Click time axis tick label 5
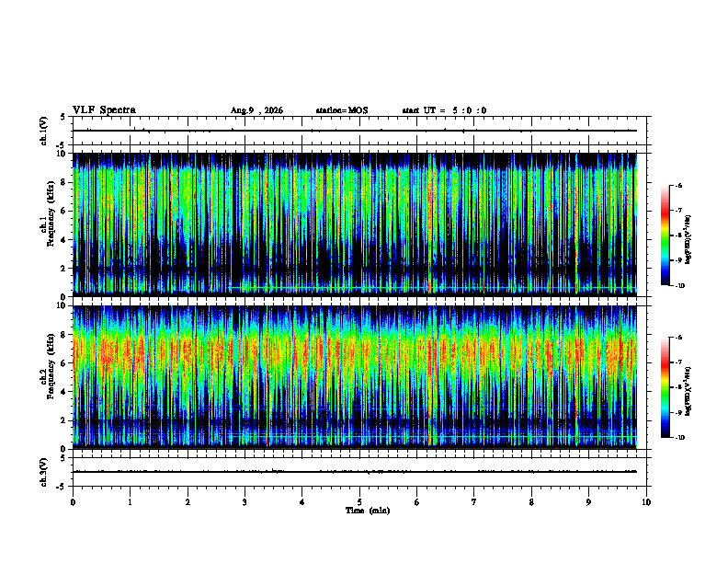 pyautogui.click(x=359, y=502)
